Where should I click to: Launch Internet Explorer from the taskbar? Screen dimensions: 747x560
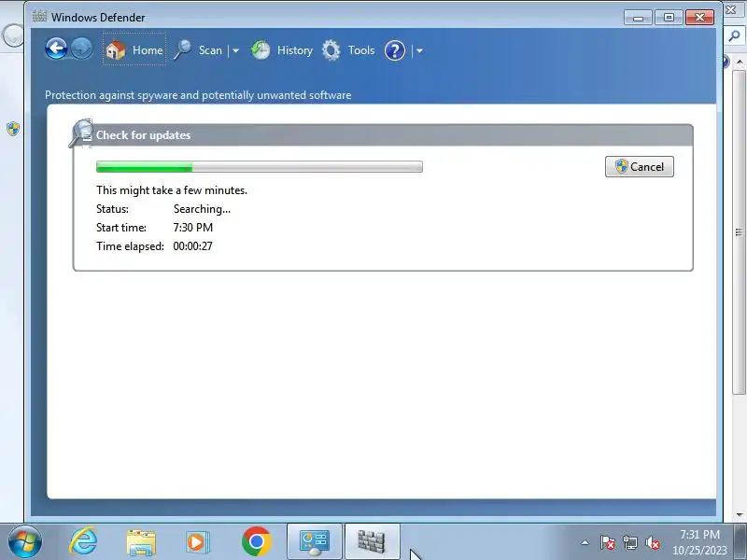pyautogui.click(x=84, y=541)
